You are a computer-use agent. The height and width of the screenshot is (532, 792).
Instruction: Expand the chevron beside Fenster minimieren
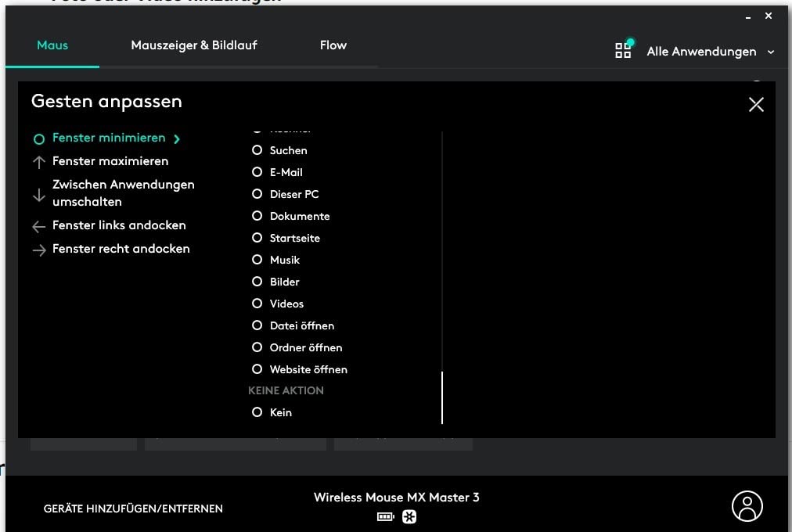click(177, 138)
